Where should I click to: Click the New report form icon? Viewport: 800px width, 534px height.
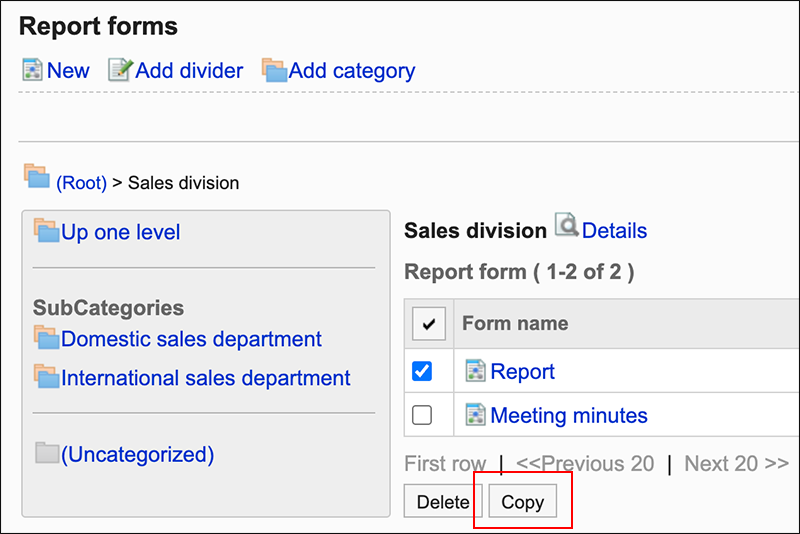click(x=32, y=70)
